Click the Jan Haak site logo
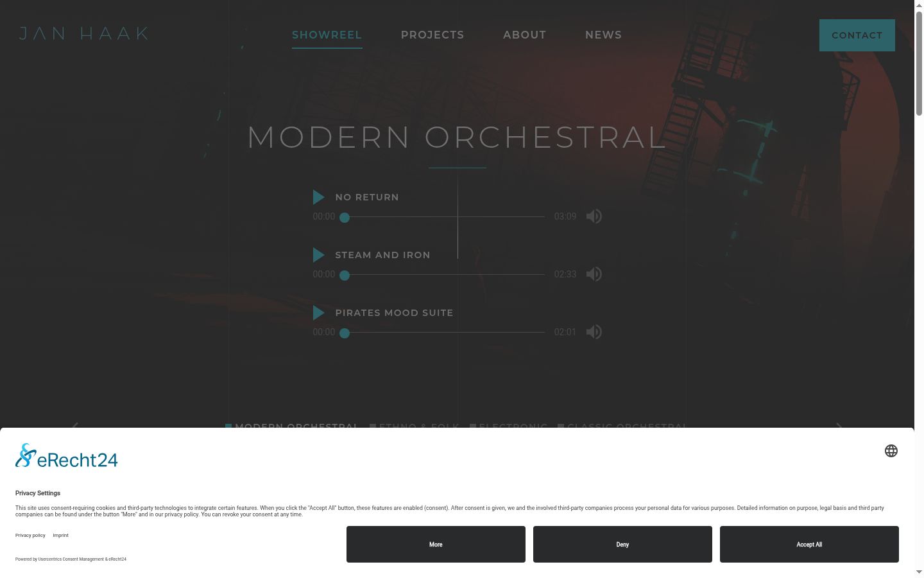Screen dimensions: 924x578 (84, 33)
